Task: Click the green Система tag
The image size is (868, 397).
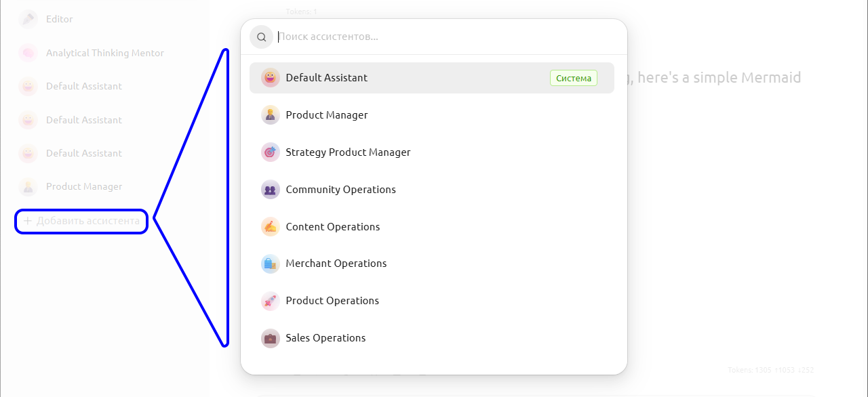Action: [x=574, y=78]
